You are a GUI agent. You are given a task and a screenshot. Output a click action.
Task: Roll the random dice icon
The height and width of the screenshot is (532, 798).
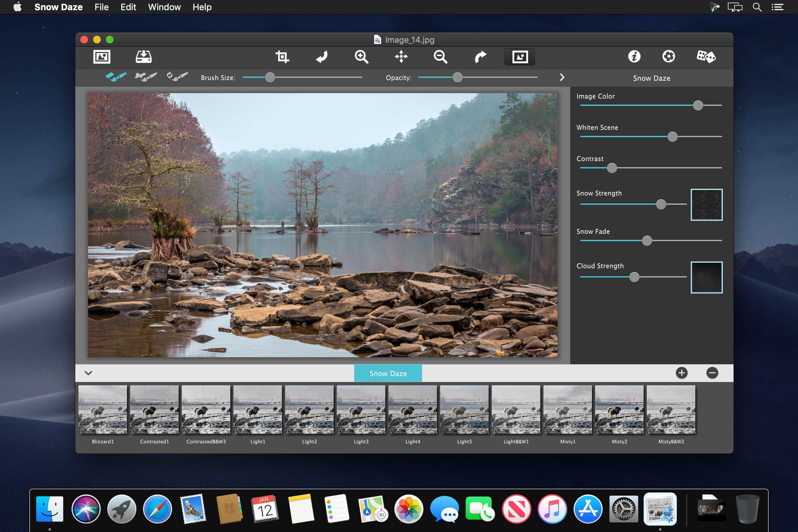(x=706, y=57)
